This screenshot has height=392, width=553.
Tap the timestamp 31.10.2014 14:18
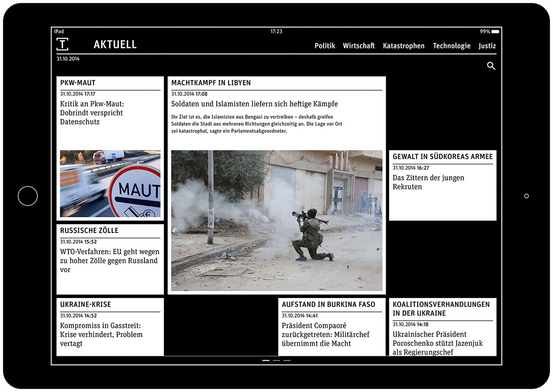coord(410,324)
